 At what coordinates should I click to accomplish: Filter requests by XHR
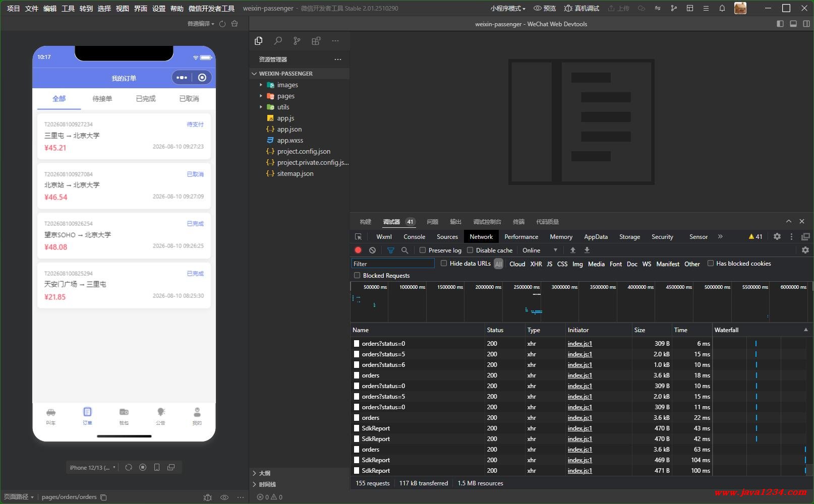536,264
